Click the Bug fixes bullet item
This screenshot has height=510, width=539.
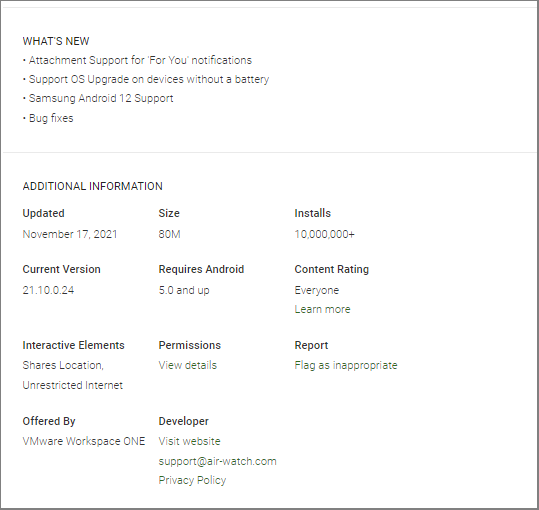click(48, 118)
